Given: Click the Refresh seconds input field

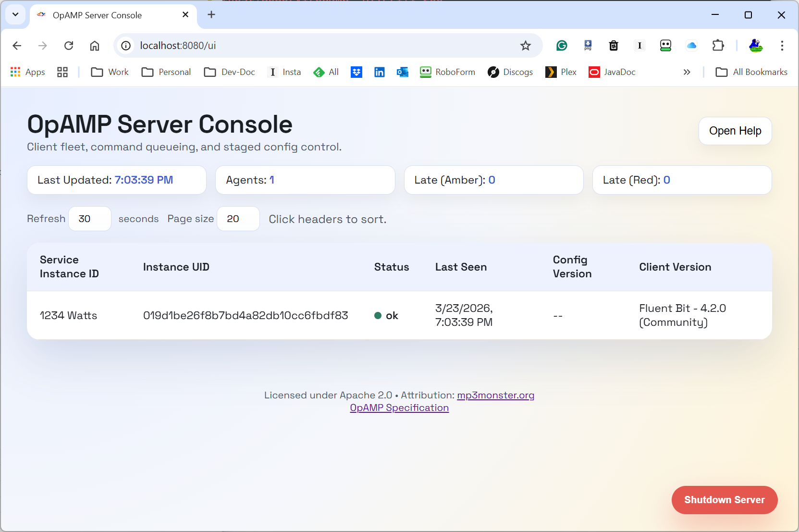Looking at the screenshot, I should 90,219.
